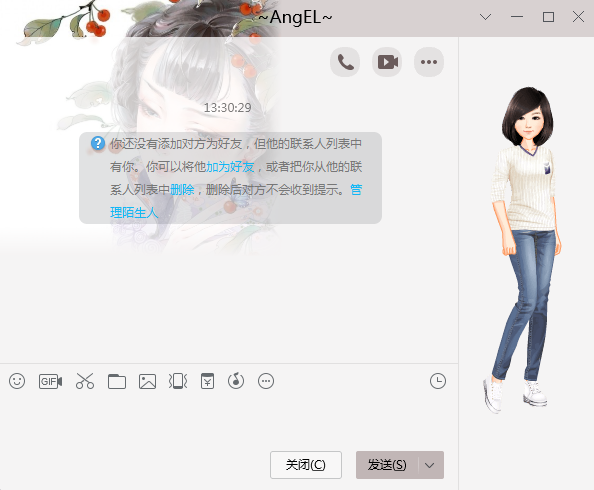Open the emoji picker

17,381
